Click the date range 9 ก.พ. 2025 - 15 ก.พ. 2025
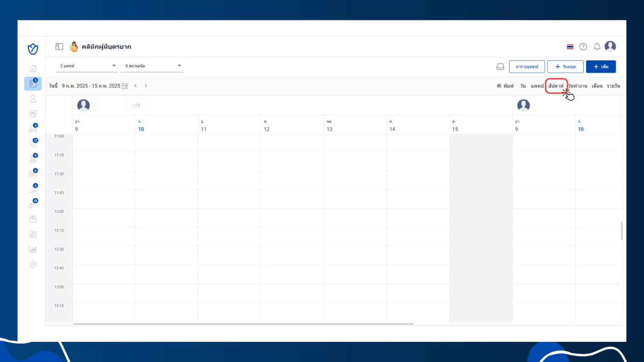 [x=91, y=86]
